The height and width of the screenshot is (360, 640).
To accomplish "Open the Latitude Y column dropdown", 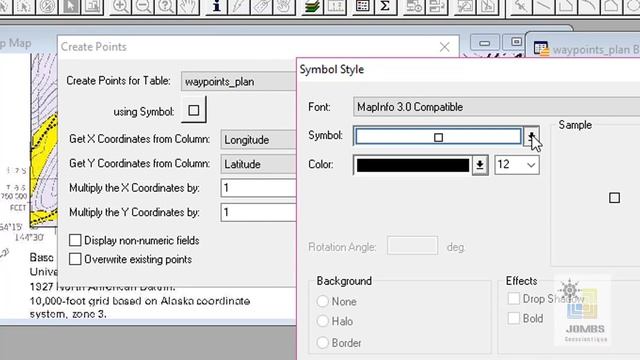I will pos(258,164).
